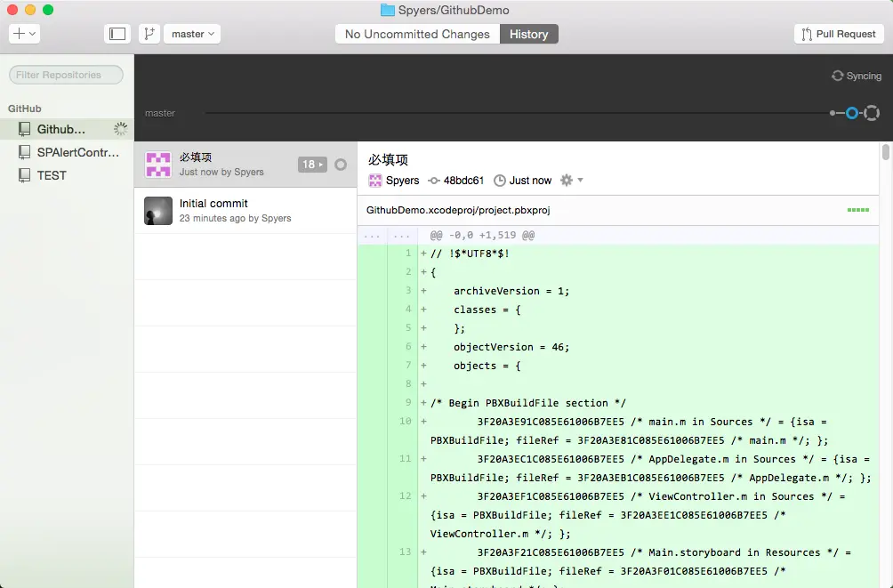Open the add repository plus dropdown
The width and height of the screenshot is (893, 588).
pyautogui.click(x=24, y=34)
